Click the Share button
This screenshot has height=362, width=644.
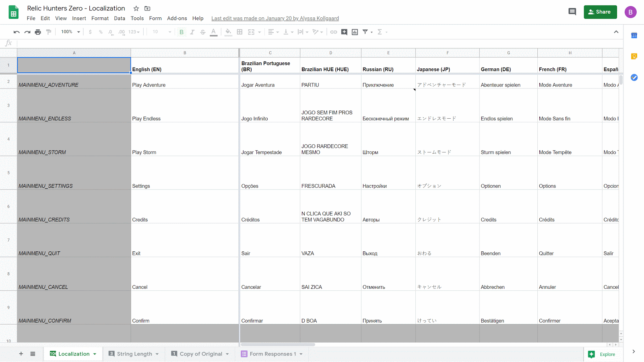[600, 12]
